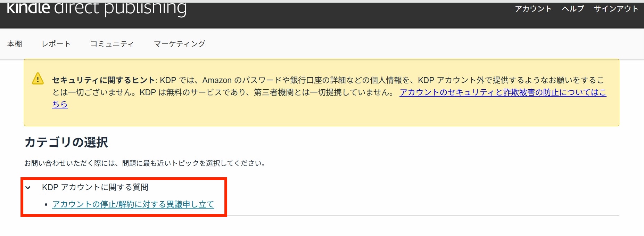This screenshot has height=236, width=644.
Task: Collapse the KDP アカウントに関する質問 chevron
Action: point(28,188)
